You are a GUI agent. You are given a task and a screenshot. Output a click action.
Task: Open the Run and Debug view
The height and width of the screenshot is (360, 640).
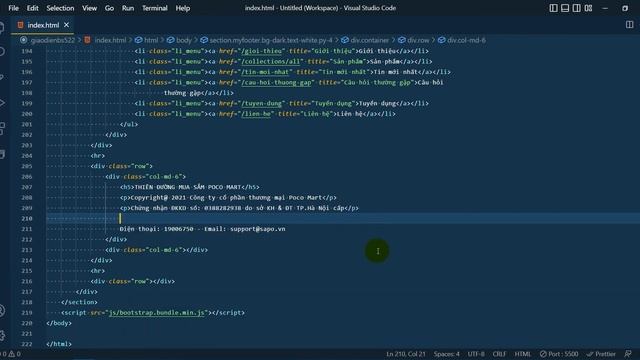click(2, 103)
